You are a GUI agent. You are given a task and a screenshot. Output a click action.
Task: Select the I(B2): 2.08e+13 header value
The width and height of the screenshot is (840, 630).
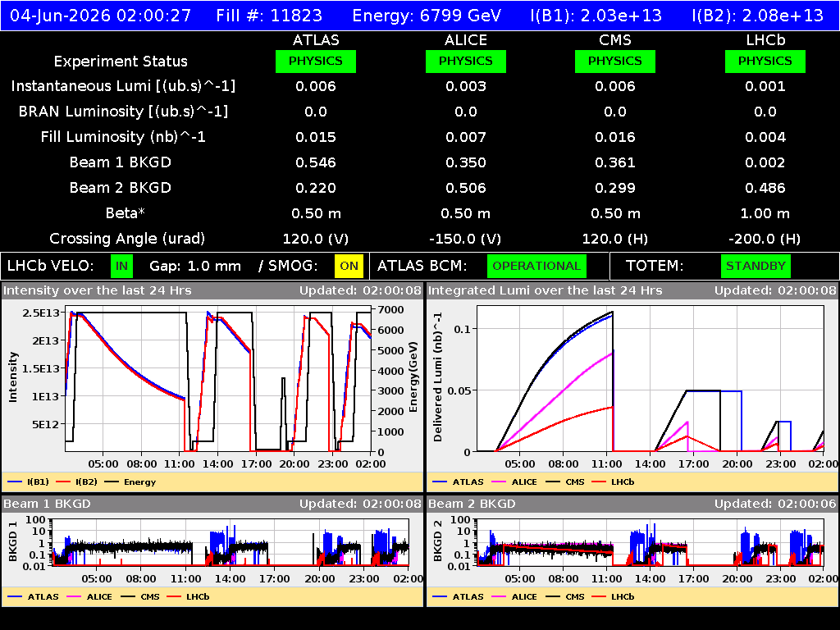[x=757, y=15]
